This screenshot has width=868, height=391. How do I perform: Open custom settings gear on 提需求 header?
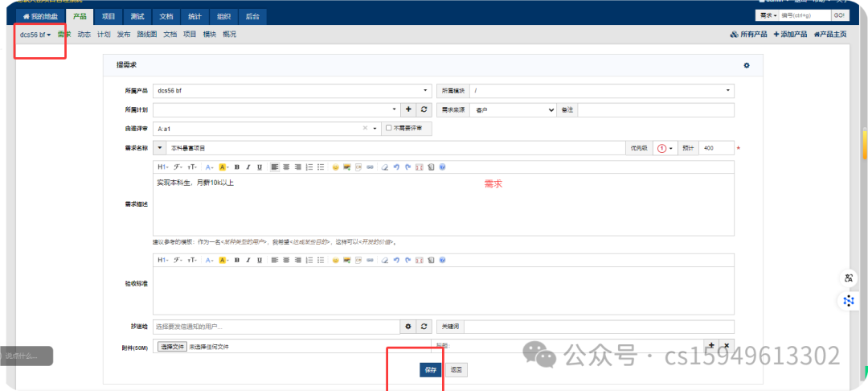(x=746, y=65)
